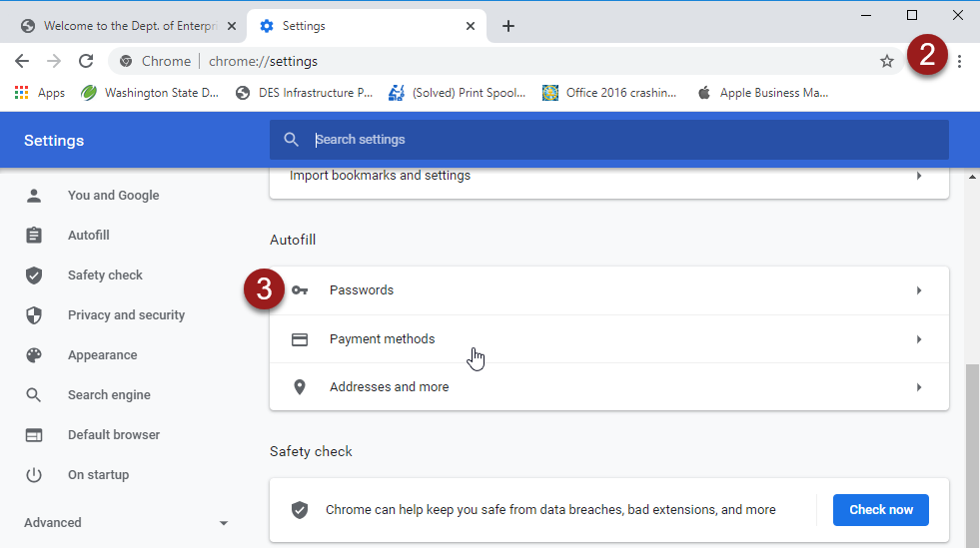The image size is (980, 548).
Task: Click the Autofill section heading
Action: [x=293, y=240]
